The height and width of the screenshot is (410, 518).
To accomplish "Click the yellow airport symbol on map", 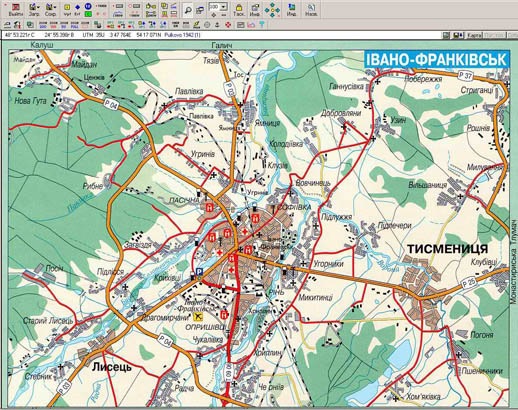I will (x=198, y=316).
